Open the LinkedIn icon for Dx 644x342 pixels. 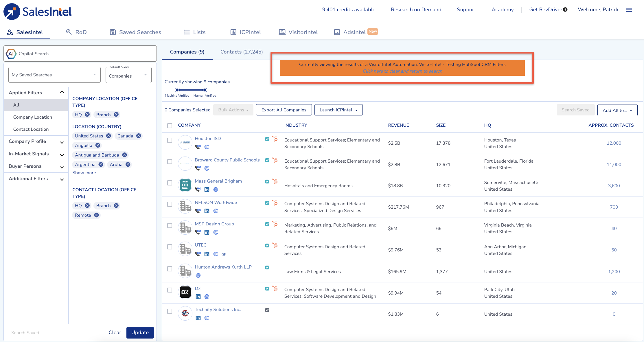(198, 297)
